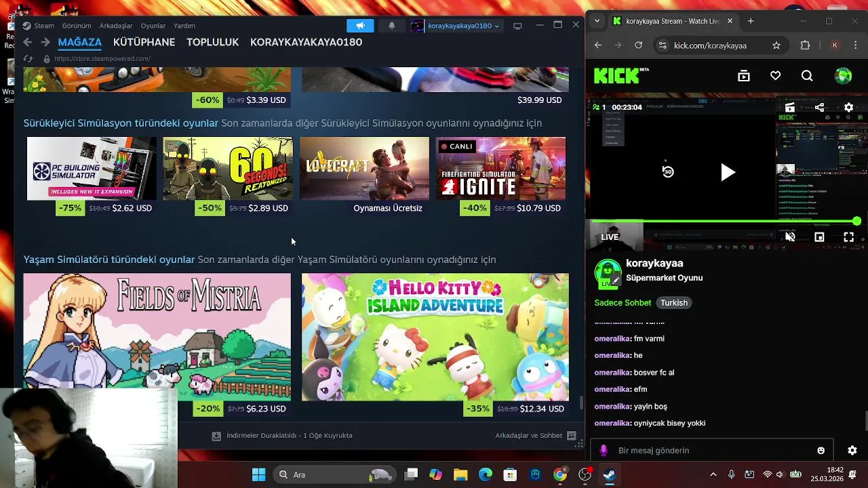The height and width of the screenshot is (488, 868).
Task: Open chat settings gear in Kick
Action: (x=852, y=450)
